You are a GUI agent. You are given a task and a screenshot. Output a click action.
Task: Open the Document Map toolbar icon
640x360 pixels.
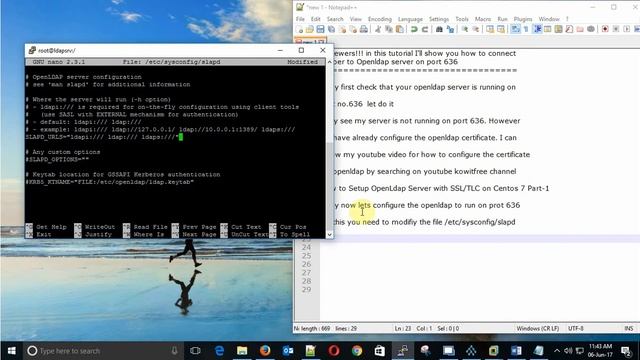pos(558,29)
